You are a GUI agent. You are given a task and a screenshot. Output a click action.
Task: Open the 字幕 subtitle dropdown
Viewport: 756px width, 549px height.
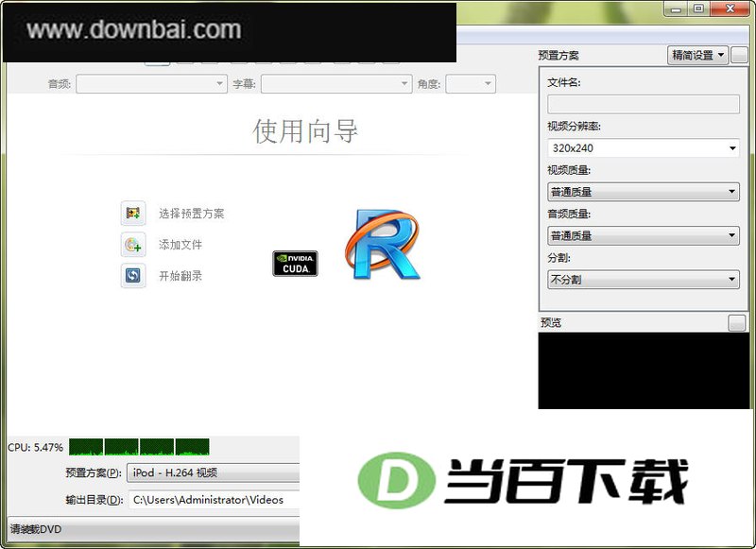[x=336, y=84]
